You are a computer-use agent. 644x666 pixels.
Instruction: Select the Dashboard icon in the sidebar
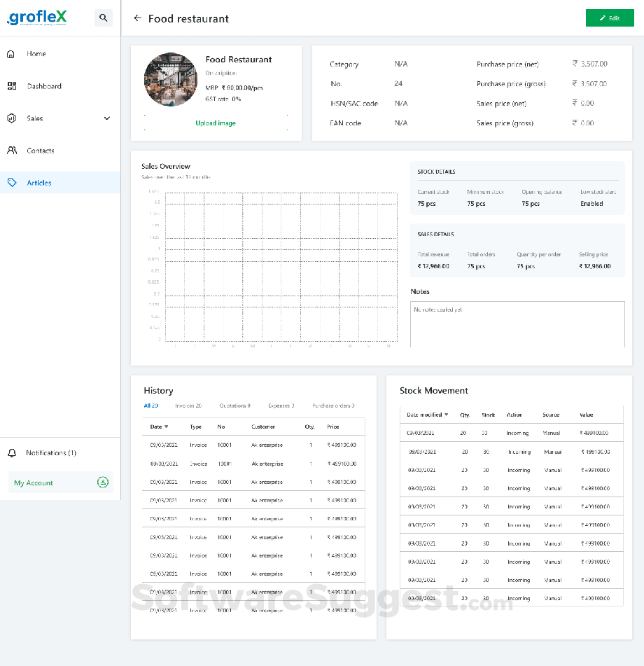(x=10, y=85)
